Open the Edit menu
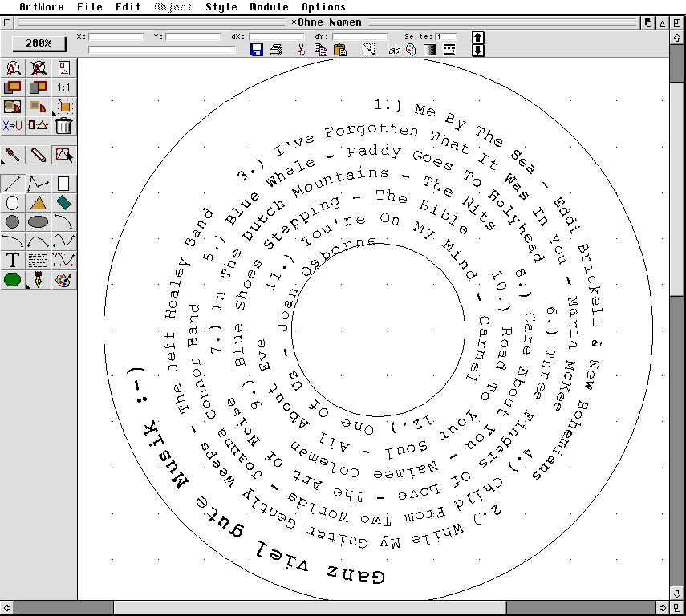This screenshot has width=686, height=616. point(128,7)
